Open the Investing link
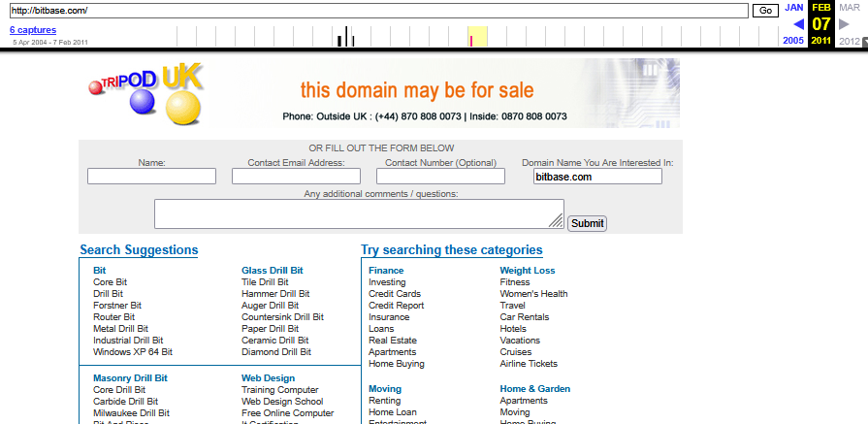This screenshot has height=424, width=868. [x=387, y=282]
